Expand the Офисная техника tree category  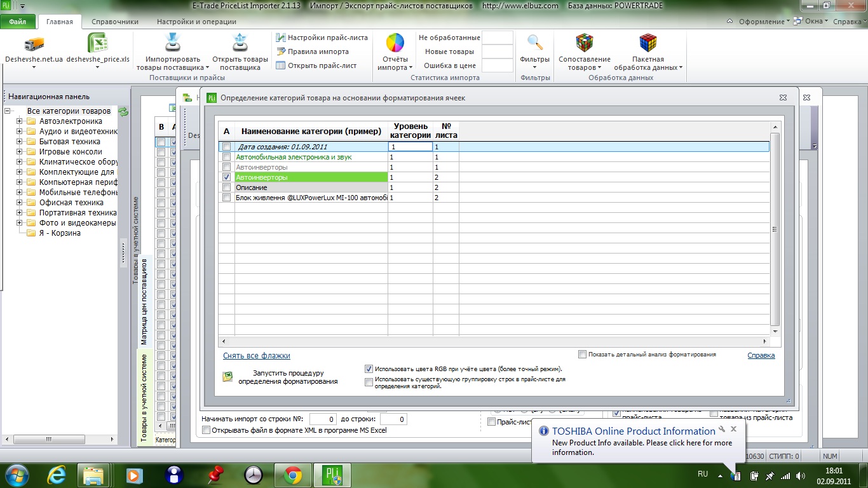[20, 203]
